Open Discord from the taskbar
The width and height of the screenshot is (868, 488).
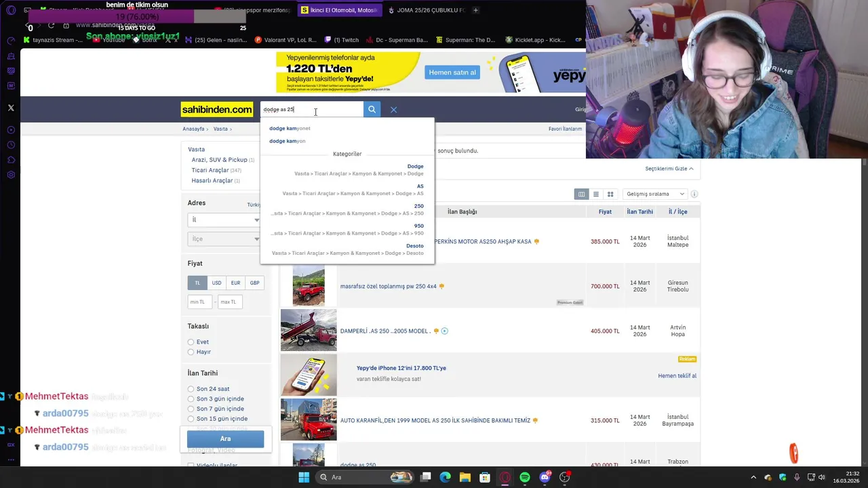tap(545, 477)
